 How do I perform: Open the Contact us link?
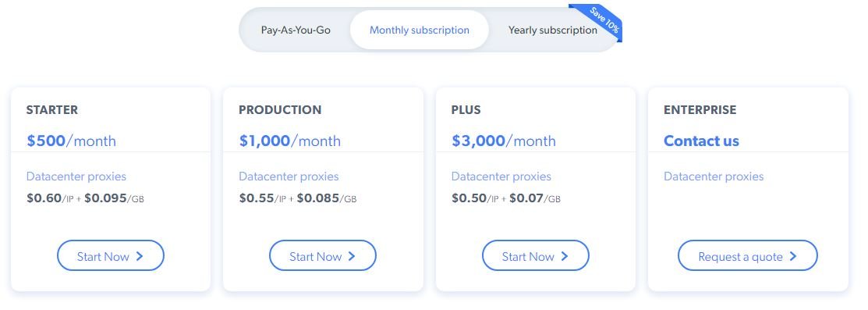(x=701, y=141)
